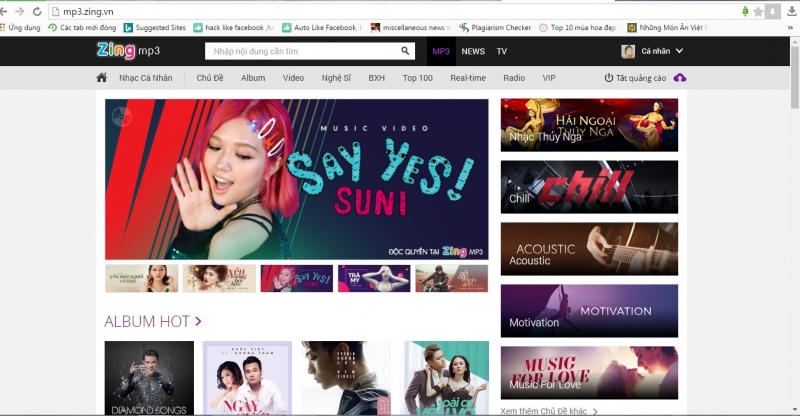Select the MP3 tab

pos(441,51)
